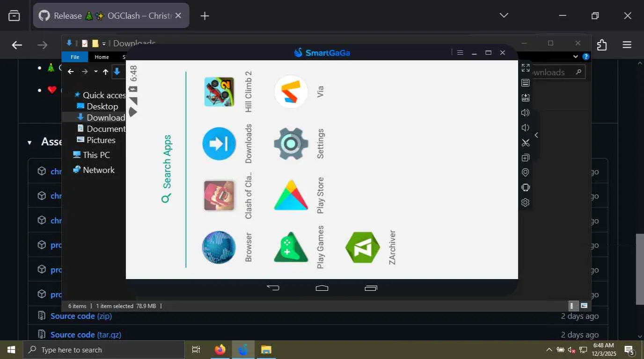Open the Hill Climb 2 app
The width and height of the screenshot is (644, 359).
click(x=220, y=92)
